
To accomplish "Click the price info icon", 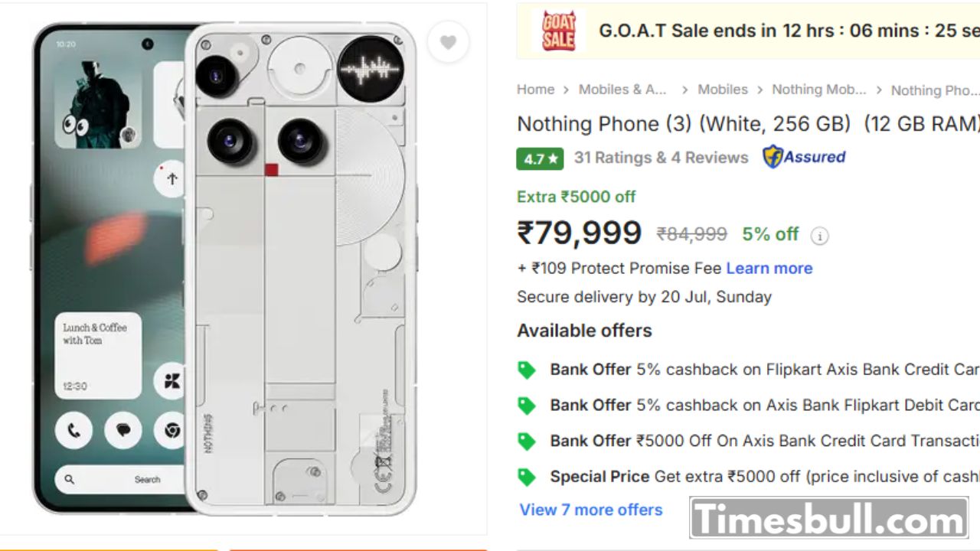I will point(819,236).
